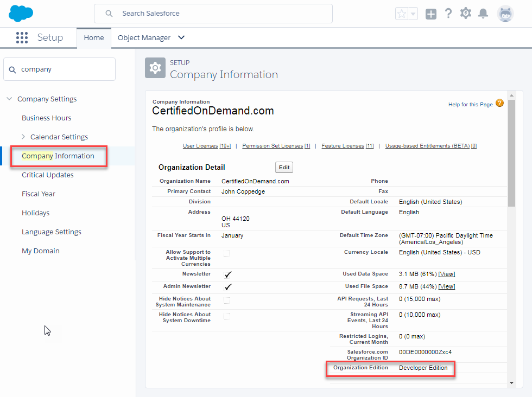Click the favorites star icon
Screen dimensions: 532x397
(402, 14)
